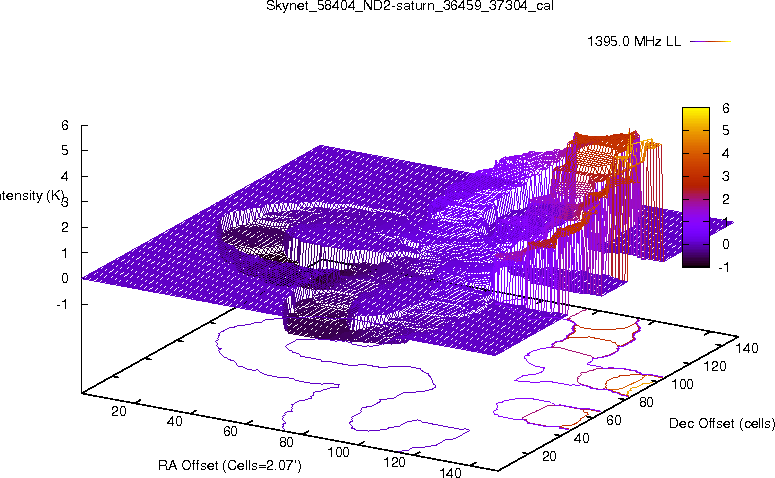
Task: Click color bar tick value 2
Action: (x=725, y=199)
